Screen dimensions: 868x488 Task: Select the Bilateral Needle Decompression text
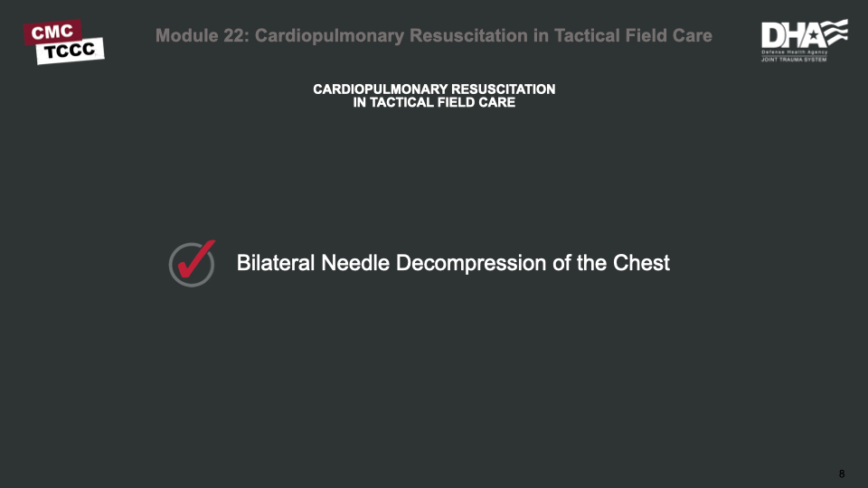tap(453, 263)
